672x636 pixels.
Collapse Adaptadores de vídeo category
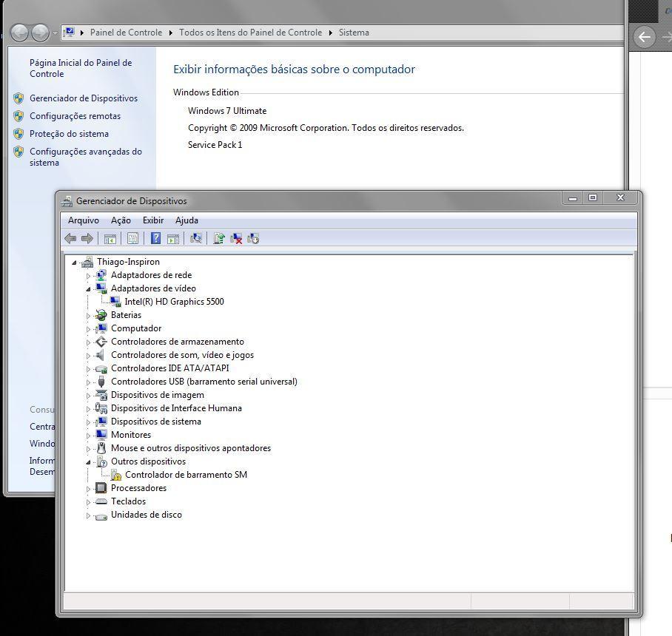88,289
